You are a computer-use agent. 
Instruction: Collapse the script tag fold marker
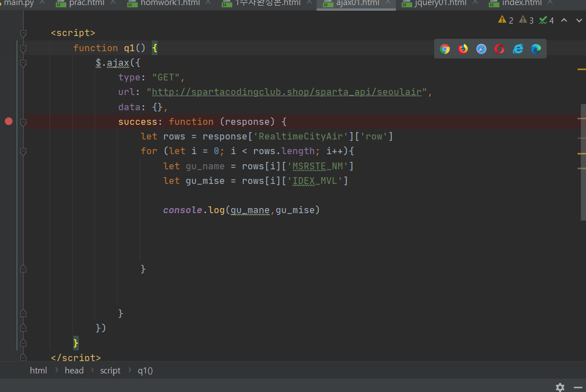23,33
